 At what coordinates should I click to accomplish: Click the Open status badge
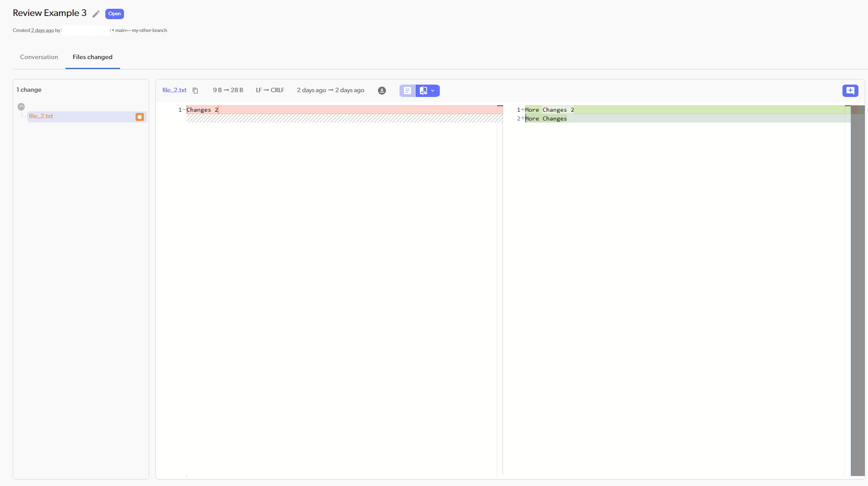pyautogui.click(x=114, y=14)
